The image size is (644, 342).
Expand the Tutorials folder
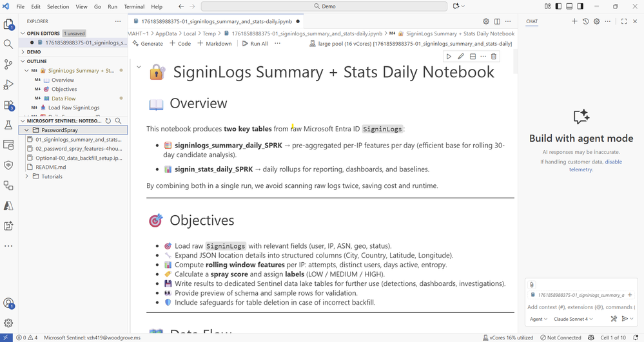[27, 176]
